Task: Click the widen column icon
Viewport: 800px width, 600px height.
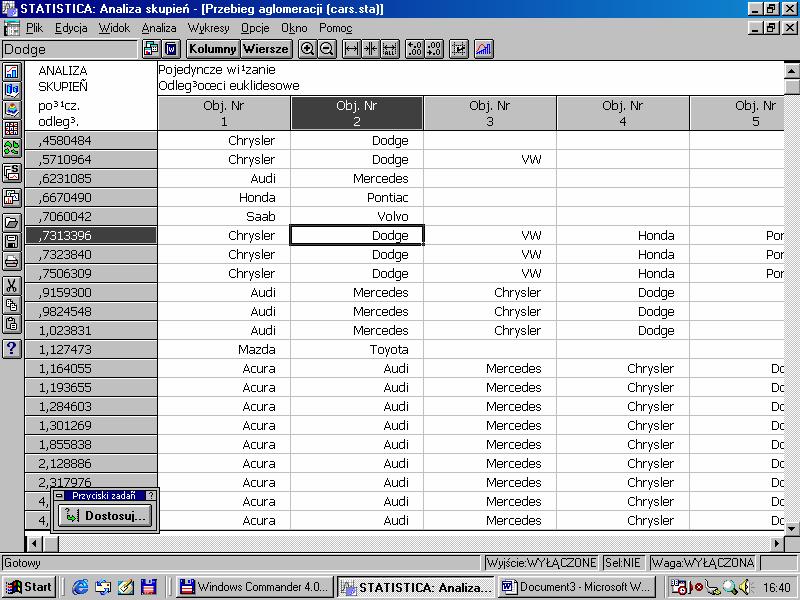Action: click(351, 49)
